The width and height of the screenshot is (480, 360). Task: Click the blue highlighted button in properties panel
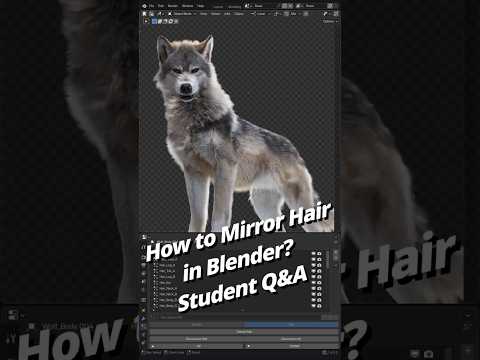click(x=291, y=324)
